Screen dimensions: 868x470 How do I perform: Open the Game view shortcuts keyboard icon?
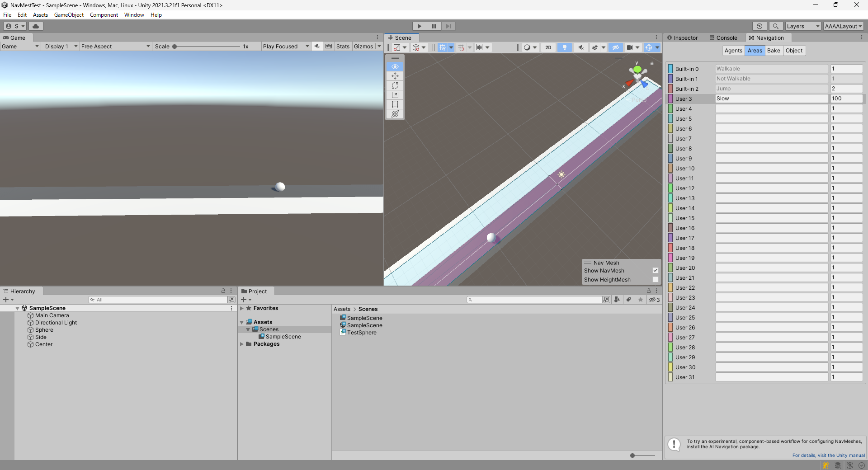pyautogui.click(x=329, y=47)
